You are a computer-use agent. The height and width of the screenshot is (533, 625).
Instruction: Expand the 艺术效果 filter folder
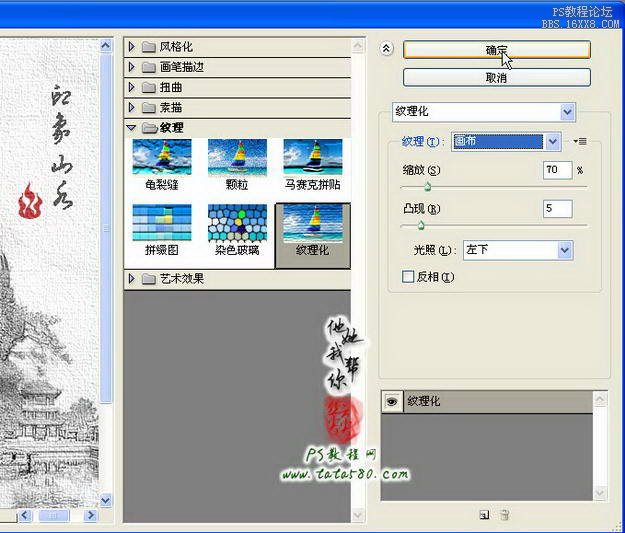point(131,278)
